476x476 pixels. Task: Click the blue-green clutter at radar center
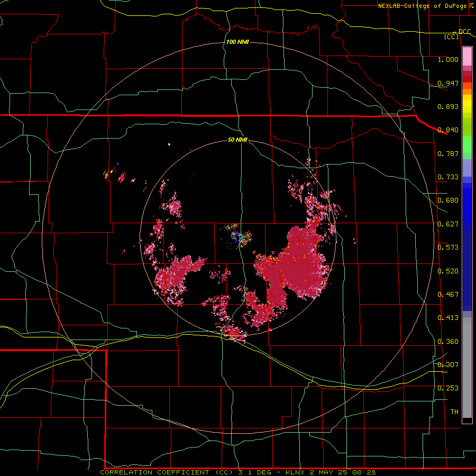click(x=239, y=235)
